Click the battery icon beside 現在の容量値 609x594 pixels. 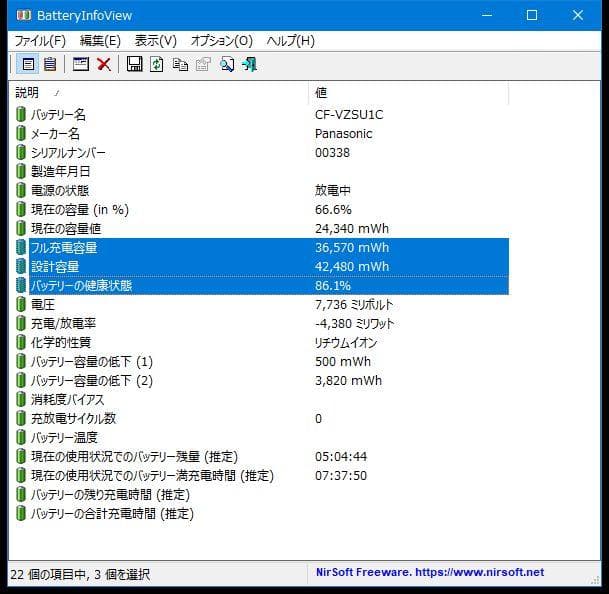[x=21, y=228]
